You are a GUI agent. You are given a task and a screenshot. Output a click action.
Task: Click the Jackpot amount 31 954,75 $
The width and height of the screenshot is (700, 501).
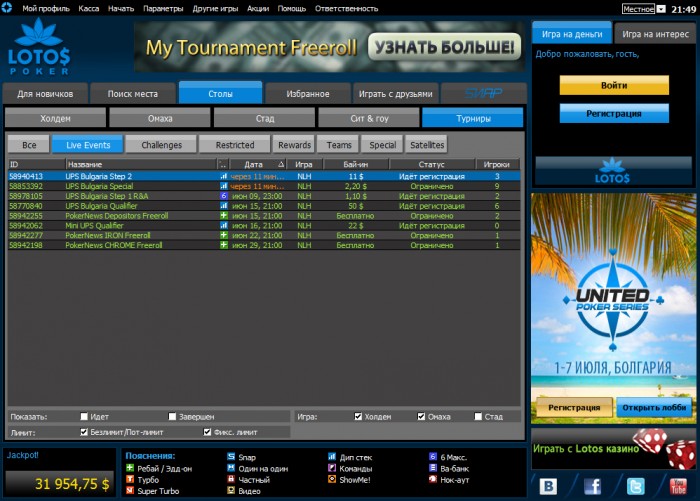pos(72,484)
